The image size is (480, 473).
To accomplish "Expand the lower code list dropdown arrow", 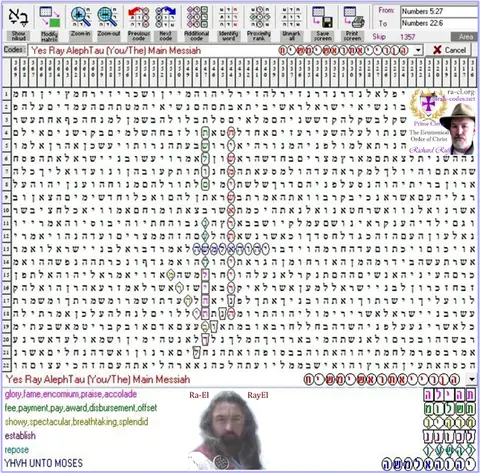I will pyautogui.click(x=472, y=379).
